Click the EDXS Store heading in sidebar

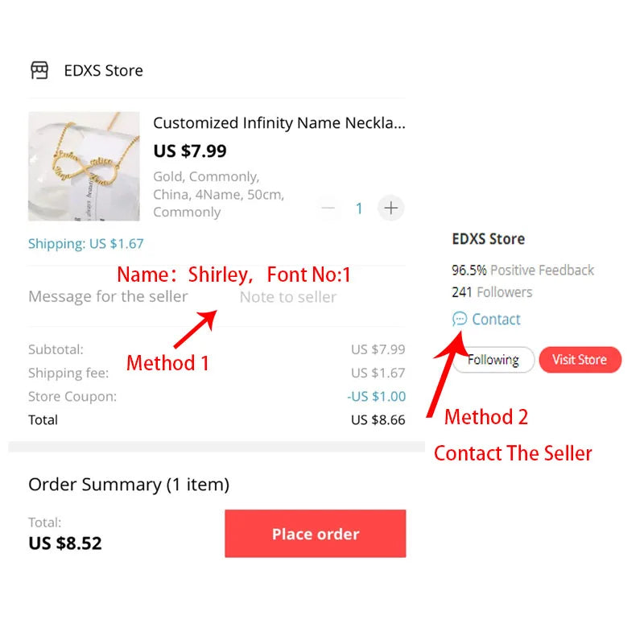(489, 238)
